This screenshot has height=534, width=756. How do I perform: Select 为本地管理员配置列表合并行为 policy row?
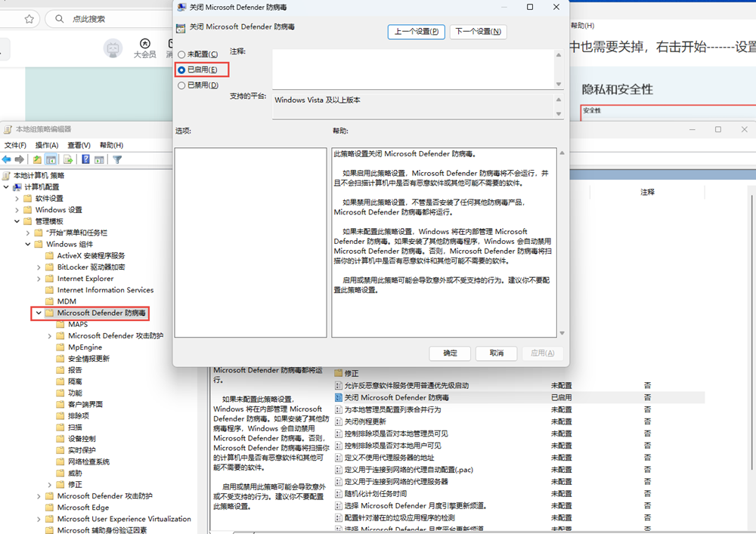(519, 410)
